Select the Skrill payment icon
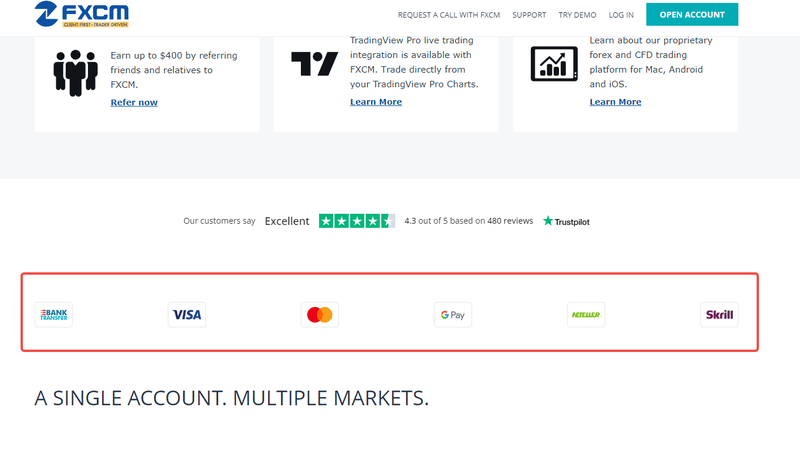The height and width of the screenshot is (465, 800). [719, 315]
